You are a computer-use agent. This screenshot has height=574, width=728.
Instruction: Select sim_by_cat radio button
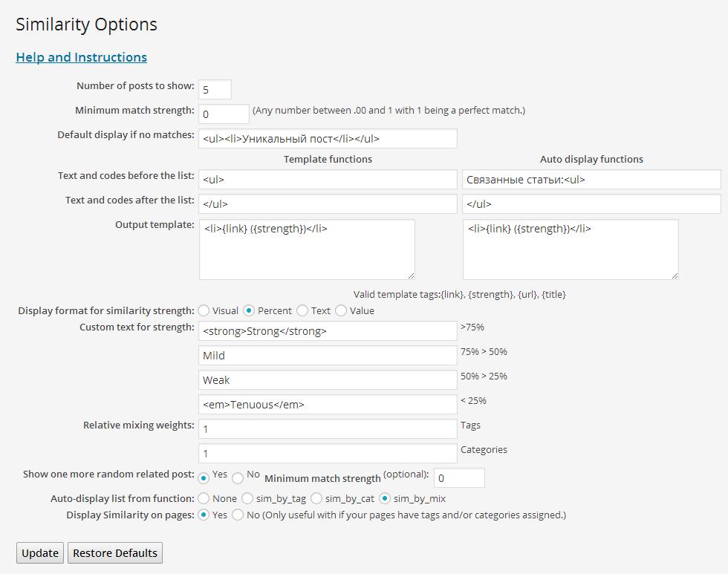coord(316,498)
